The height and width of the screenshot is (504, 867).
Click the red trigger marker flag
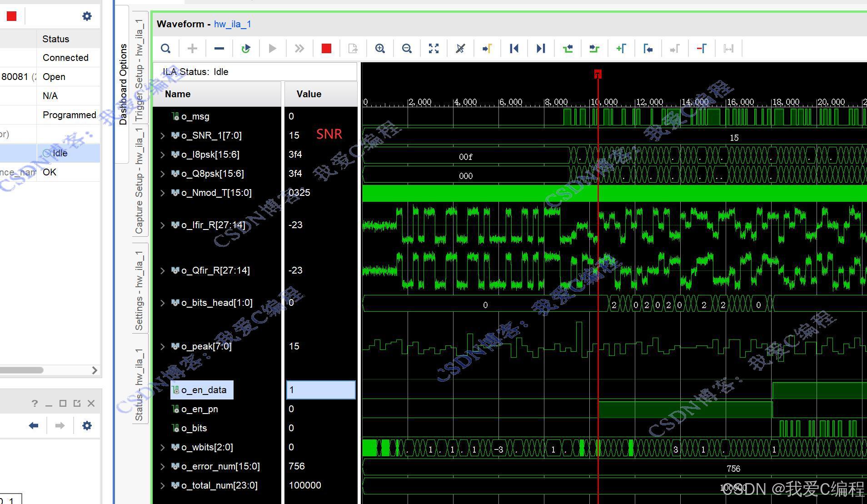[x=598, y=74]
